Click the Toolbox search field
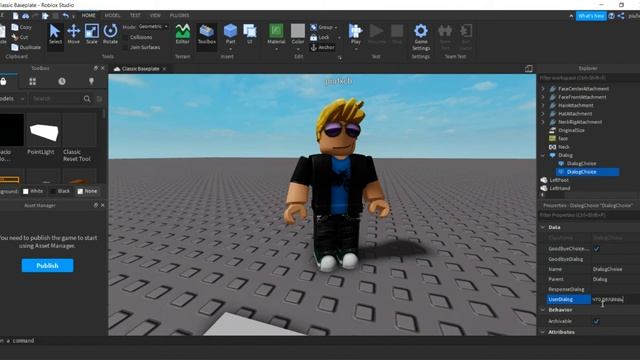This screenshot has width=640, height=360. click(x=56, y=99)
